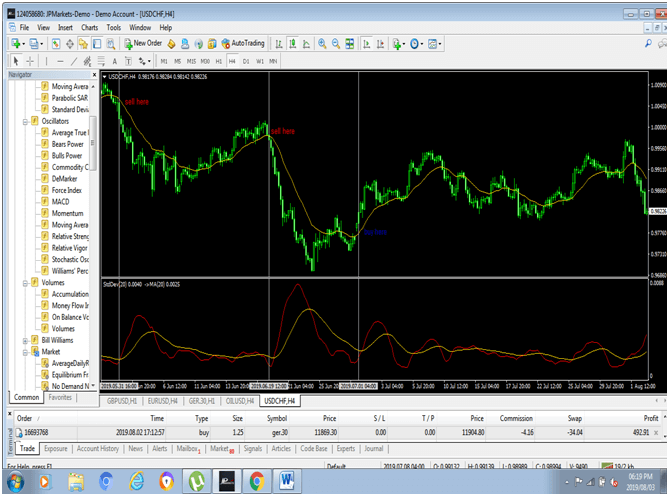This screenshot has width=669, height=496.
Task: Switch Navigator to Favorites tab
Action: (x=61, y=398)
